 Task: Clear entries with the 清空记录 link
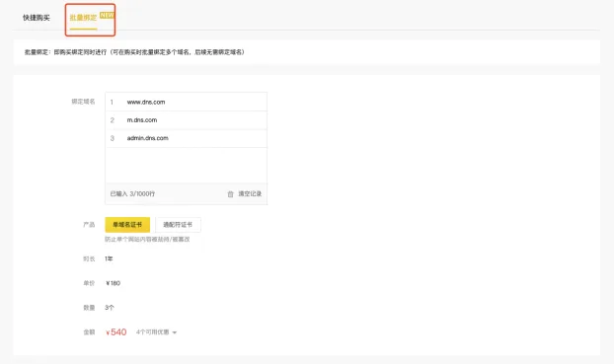[250, 193]
